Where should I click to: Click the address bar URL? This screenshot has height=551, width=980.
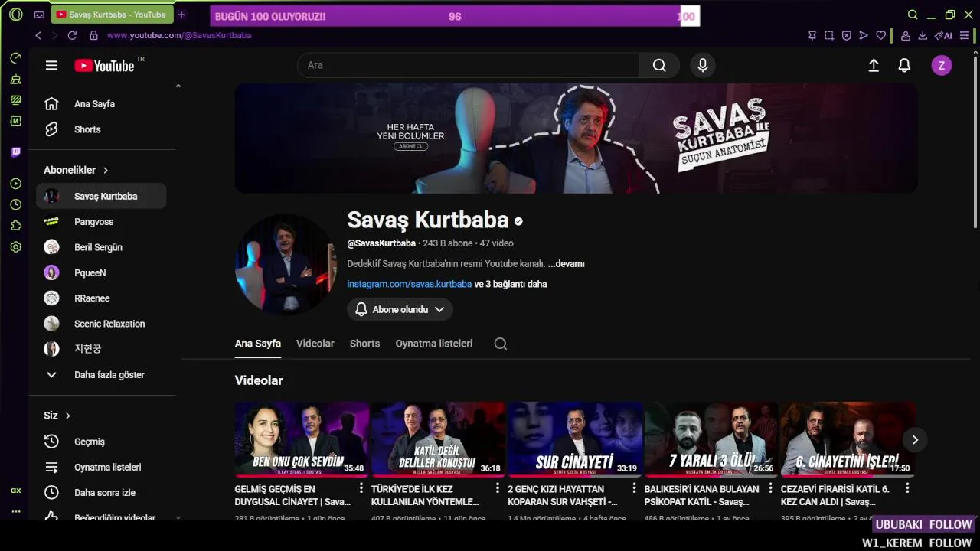tap(179, 35)
